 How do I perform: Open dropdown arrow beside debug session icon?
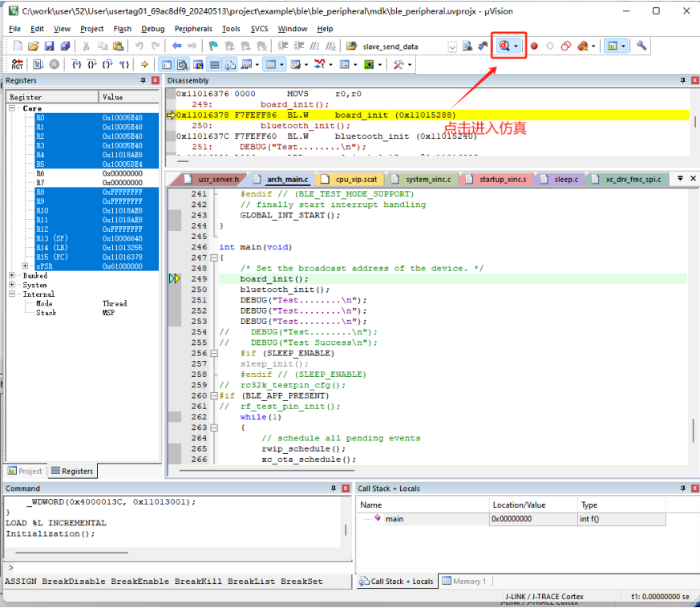516,46
